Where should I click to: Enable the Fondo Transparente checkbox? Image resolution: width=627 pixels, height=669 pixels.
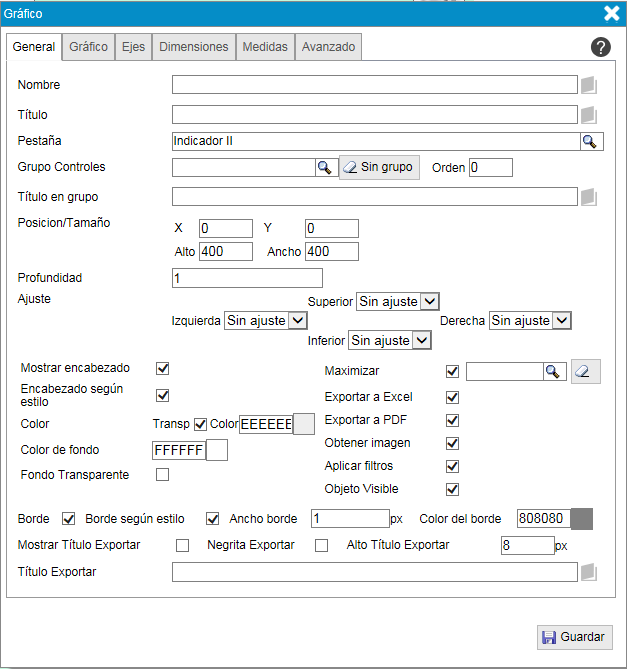click(x=162, y=474)
